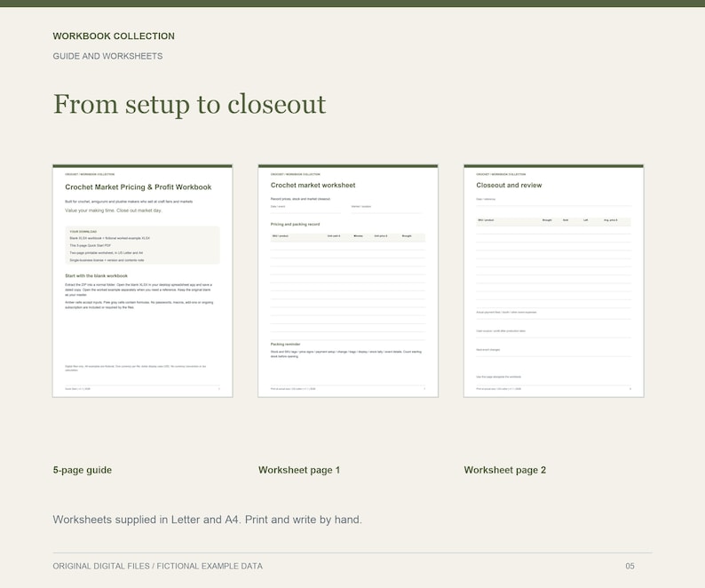Open the 5-page guide thumbnail
The height and width of the screenshot is (588, 705).
143,282
